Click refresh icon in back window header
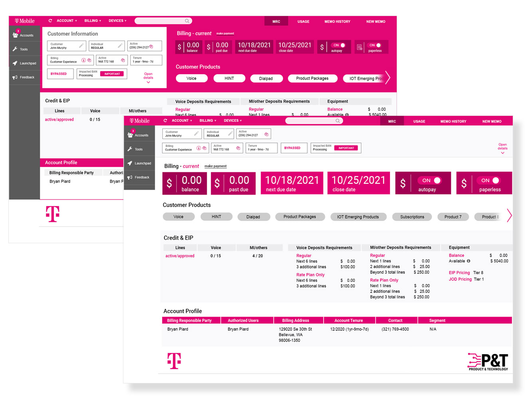532x399 pixels. (x=50, y=21)
